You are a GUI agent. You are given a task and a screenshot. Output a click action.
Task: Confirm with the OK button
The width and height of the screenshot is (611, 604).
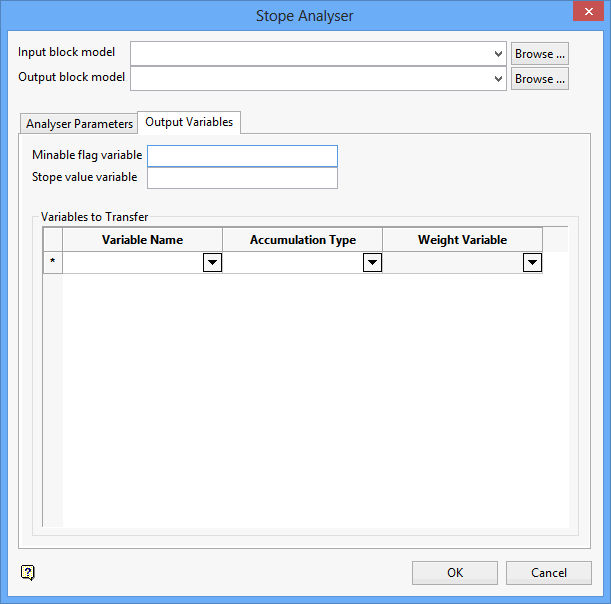[455, 573]
